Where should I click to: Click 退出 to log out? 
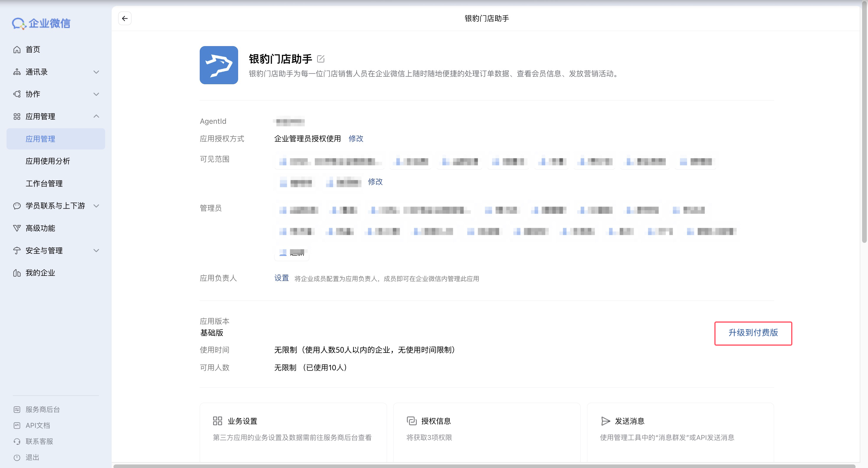32,458
